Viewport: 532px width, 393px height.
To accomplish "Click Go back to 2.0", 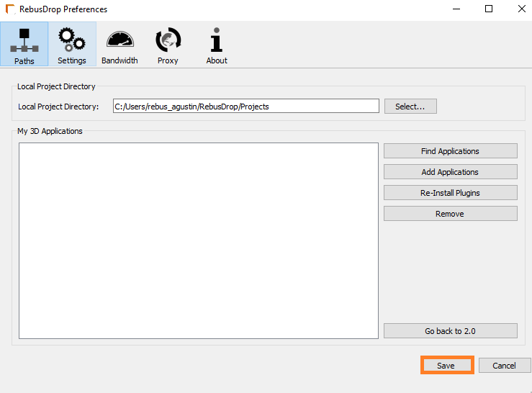I will 450,331.
